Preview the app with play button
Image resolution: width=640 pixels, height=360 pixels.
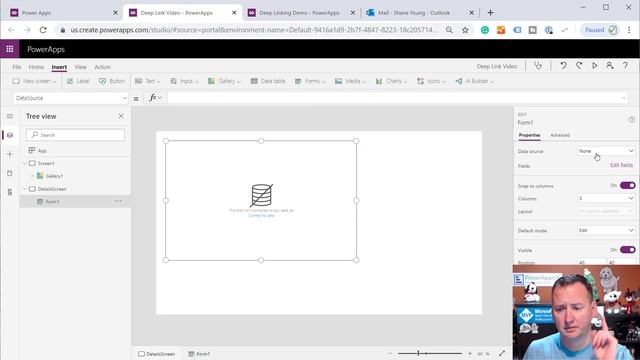594,66
